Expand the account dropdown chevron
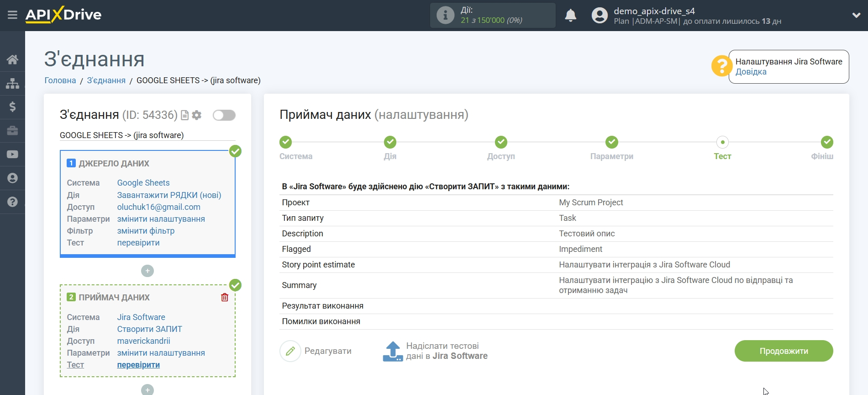Viewport: 868px width, 395px height. coord(856,16)
